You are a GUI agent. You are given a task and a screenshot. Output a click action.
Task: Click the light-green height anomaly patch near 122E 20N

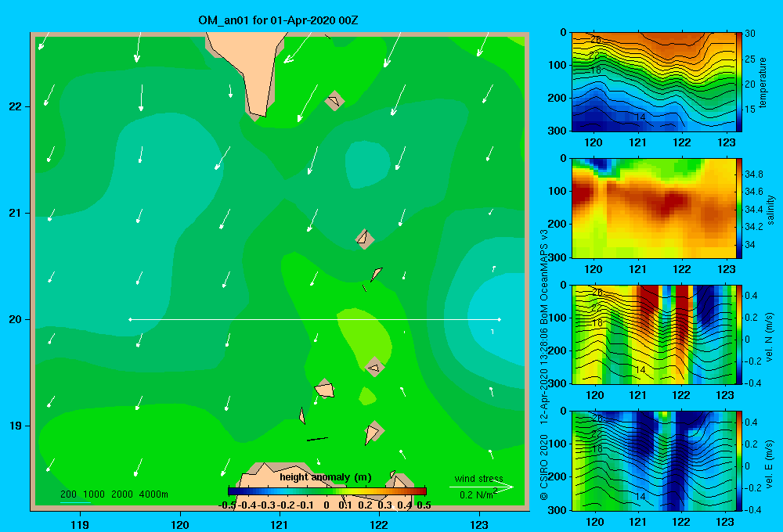click(x=366, y=337)
